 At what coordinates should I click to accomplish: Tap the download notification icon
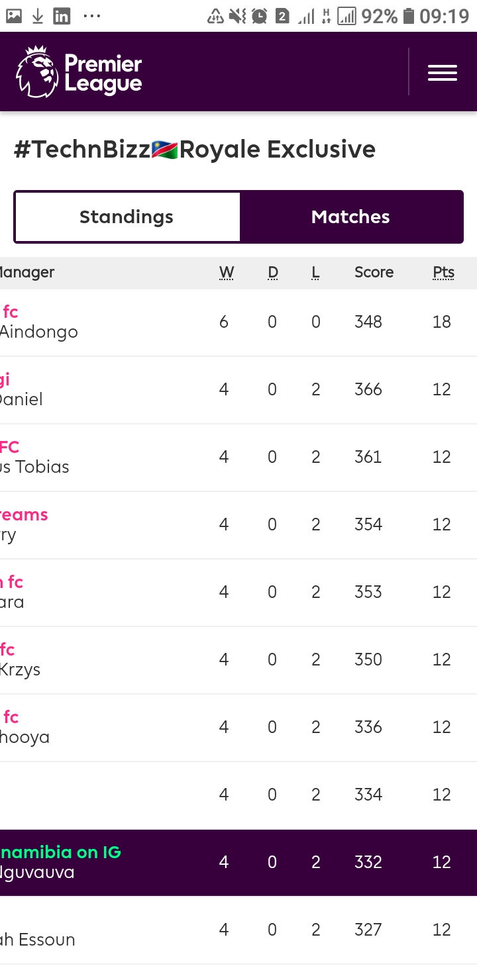click(x=38, y=16)
